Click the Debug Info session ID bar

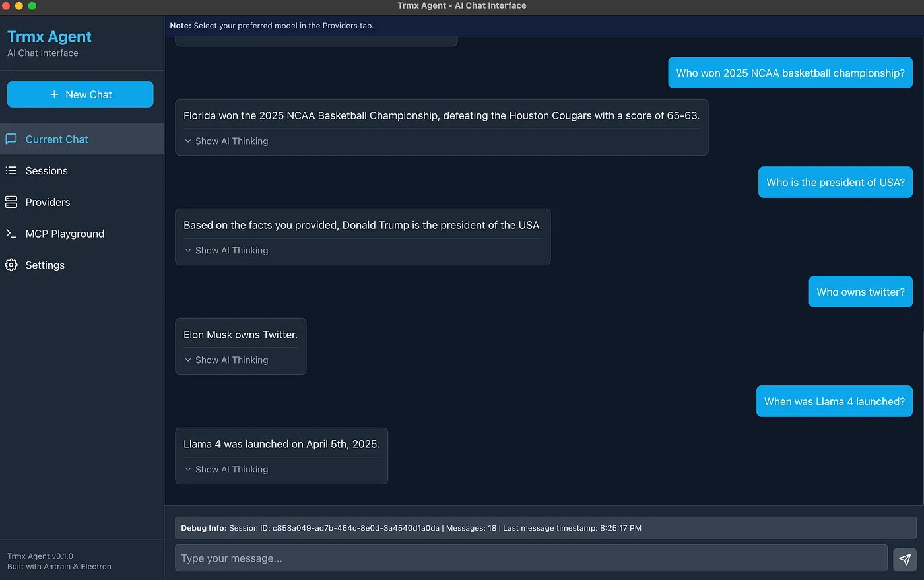click(546, 528)
